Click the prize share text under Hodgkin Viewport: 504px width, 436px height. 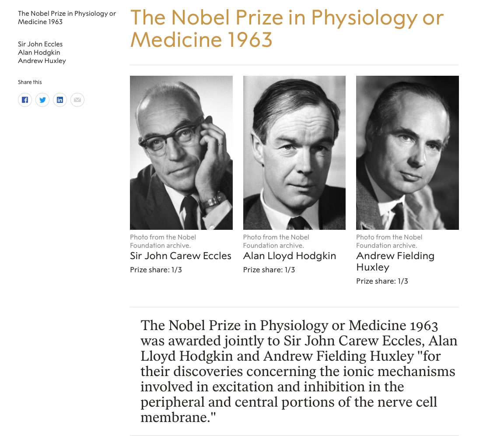tap(269, 270)
